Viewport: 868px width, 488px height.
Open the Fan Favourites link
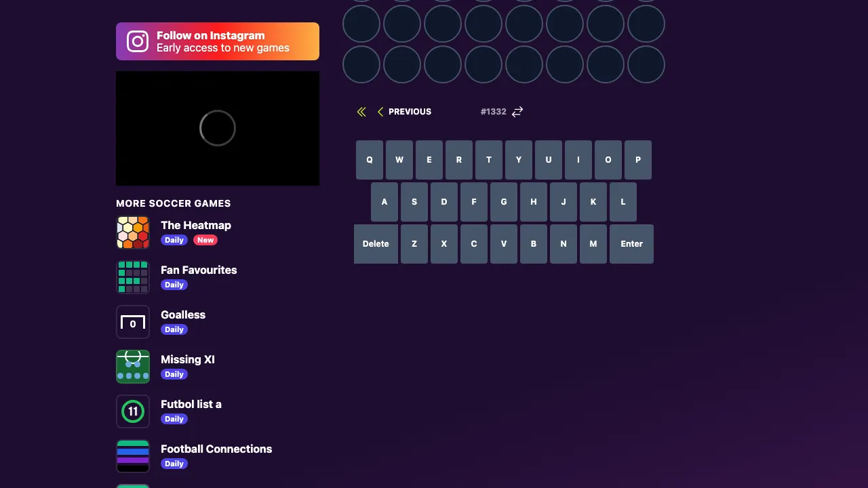pos(199,270)
